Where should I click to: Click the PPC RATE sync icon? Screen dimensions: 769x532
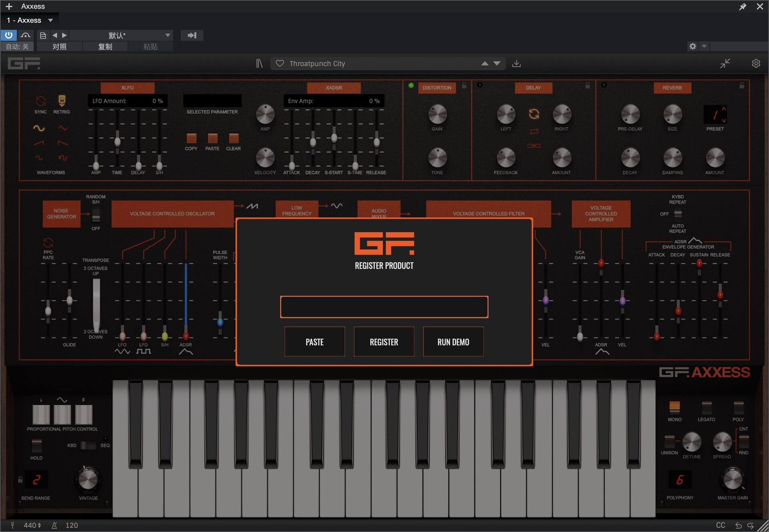pyautogui.click(x=48, y=242)
